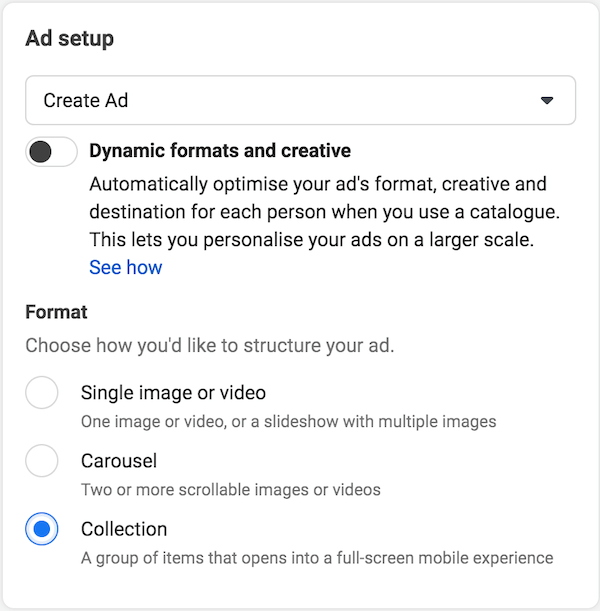This screenshot has height=611, width=600.
Task: Click the dropdown arrow in Create Ad box
Action: 547,101
